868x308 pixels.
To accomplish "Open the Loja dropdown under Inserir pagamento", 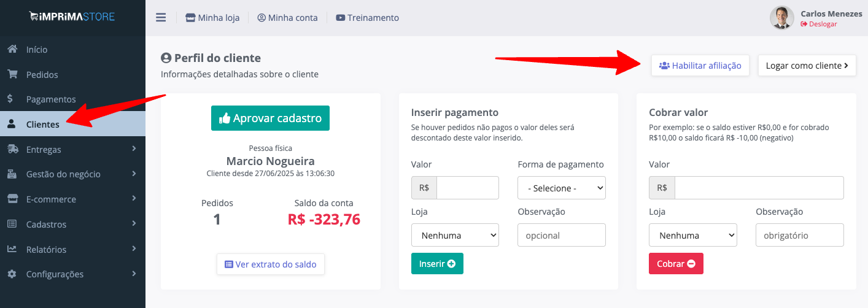I will [455, 235].
